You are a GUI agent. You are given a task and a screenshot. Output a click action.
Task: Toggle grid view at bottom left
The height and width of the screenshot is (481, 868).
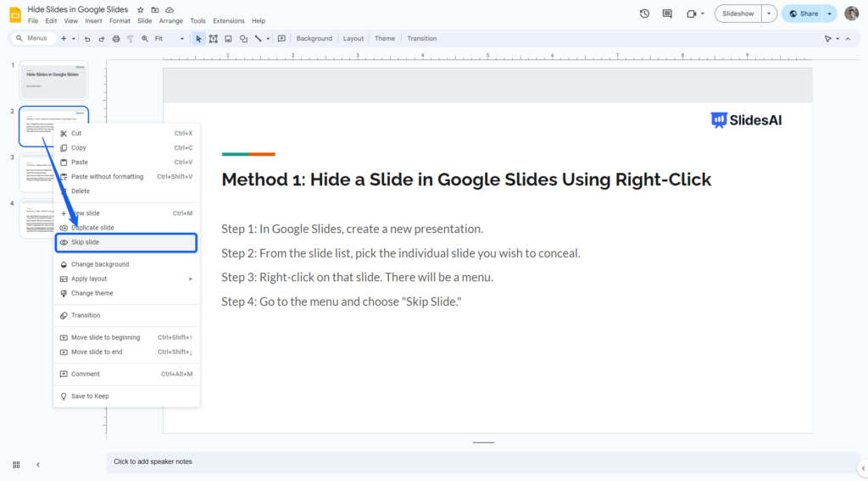click(16, 464)
